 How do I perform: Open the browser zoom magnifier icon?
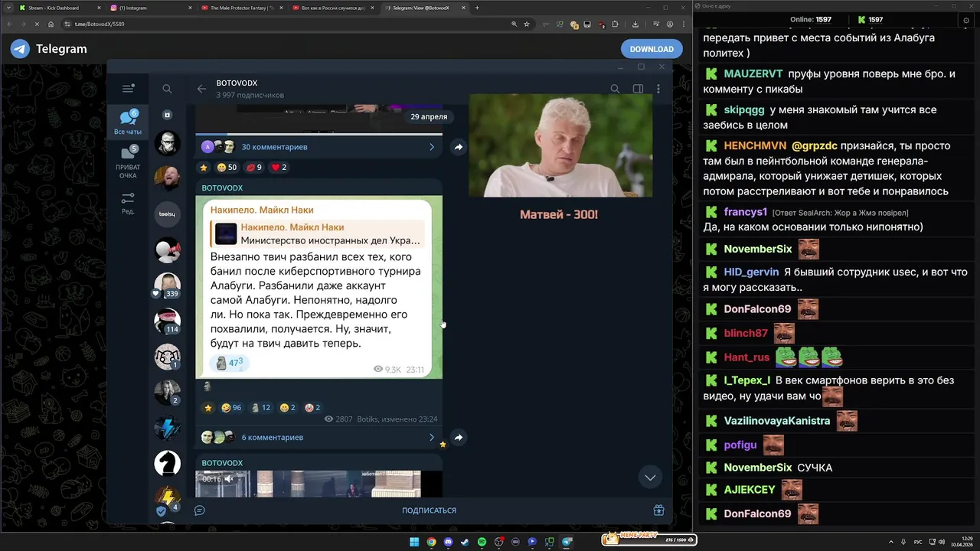coord(514,24)
